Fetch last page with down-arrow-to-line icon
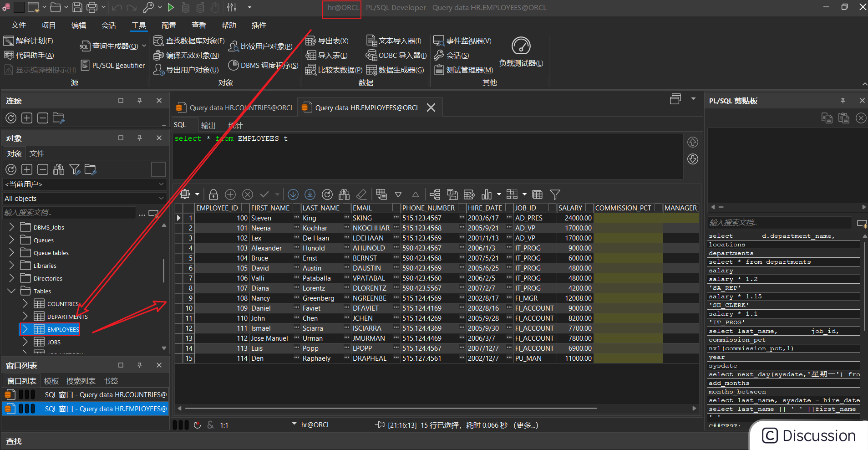The image size is (868, 450). 310,194
